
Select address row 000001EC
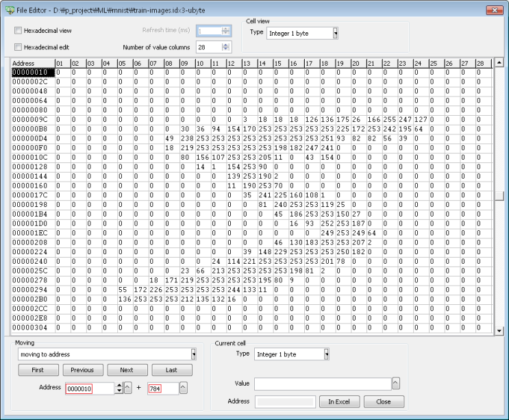pyautogui.click(x=33, y=233)
